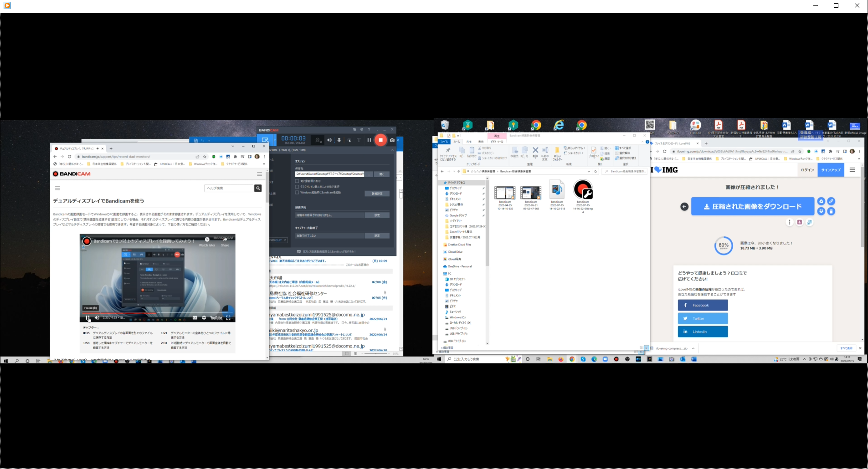
Task: Pause the Bandicam recording
Action: [369, 140]
